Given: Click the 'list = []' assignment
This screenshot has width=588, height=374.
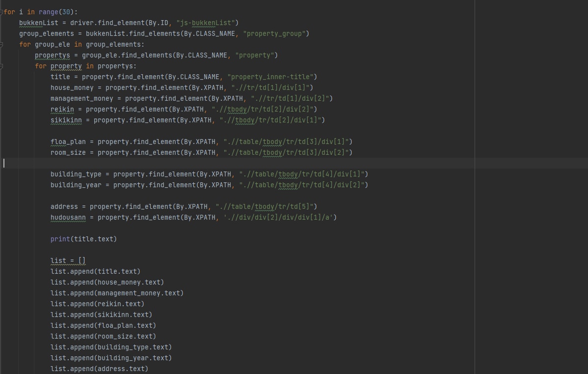Looking at the screenshot, I should tap(68, 261).
